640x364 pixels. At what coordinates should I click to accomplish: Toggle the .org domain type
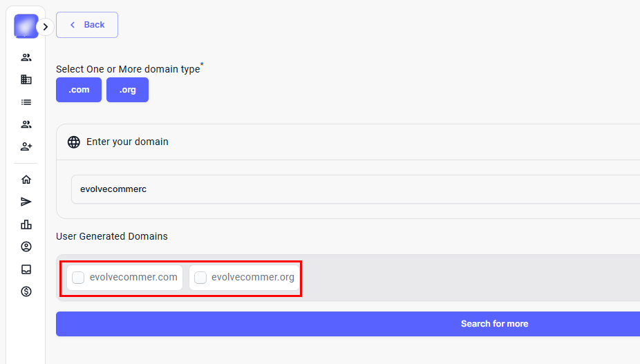[x=127, y=90]
